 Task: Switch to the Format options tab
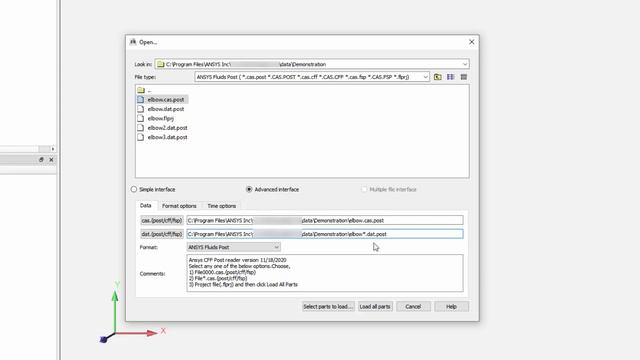coord(179,206)
